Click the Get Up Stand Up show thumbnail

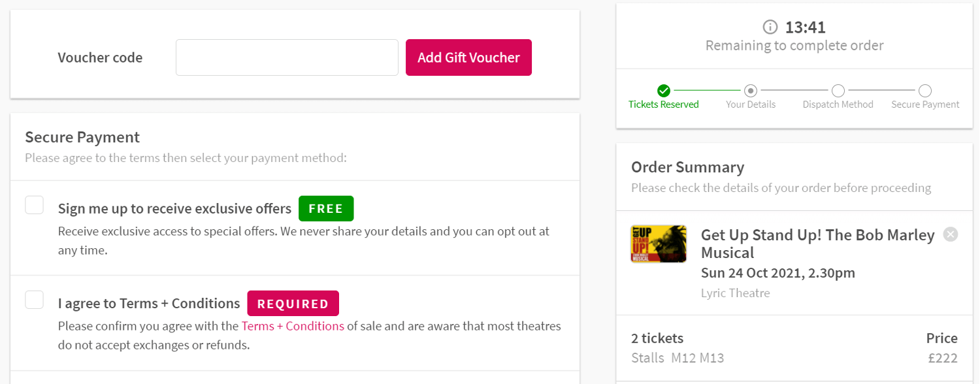659,244
